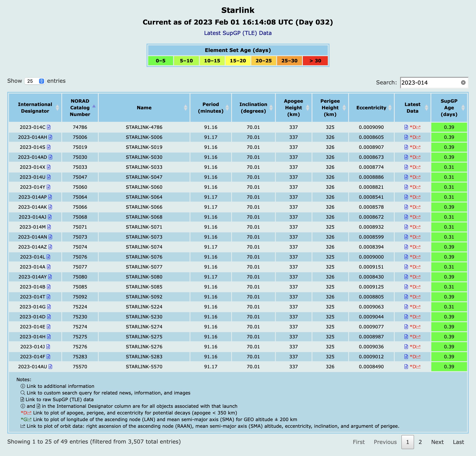The image size is (476, 456).
Task: Sort table by Latest Data column
Action: click(412, 108)
